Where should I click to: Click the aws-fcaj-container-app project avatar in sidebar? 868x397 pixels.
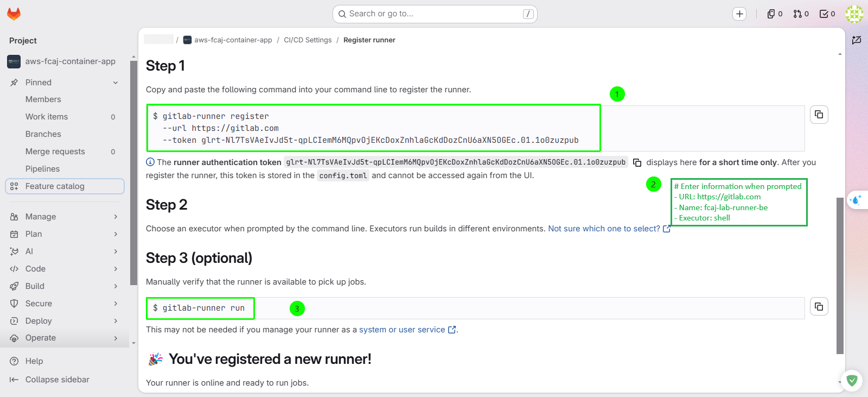coord(14,61)
